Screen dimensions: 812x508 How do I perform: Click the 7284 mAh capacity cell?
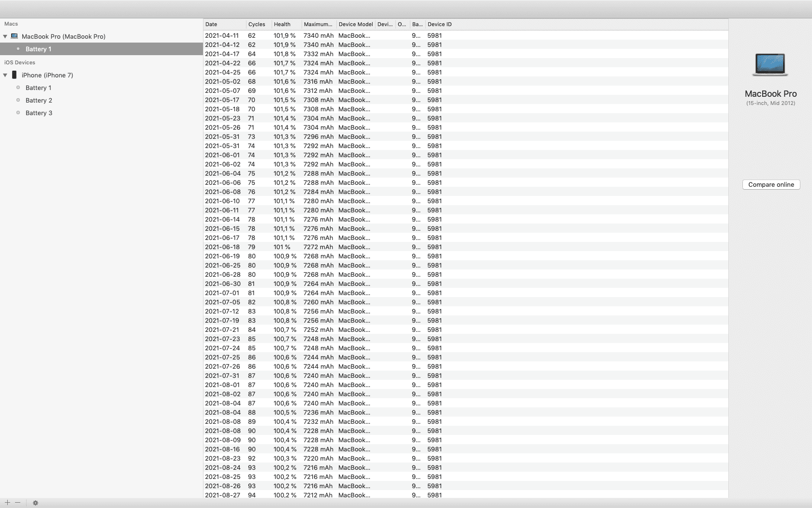pos(318,192)
